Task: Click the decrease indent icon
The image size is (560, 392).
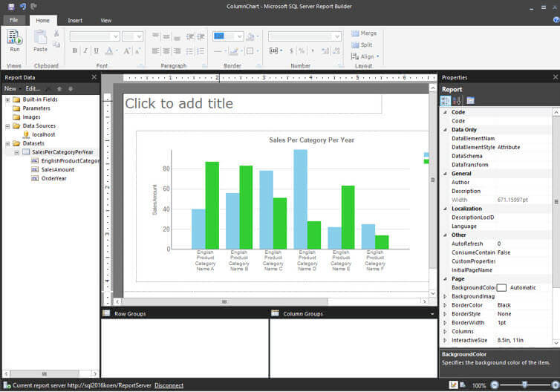Action: coord(189,36)
